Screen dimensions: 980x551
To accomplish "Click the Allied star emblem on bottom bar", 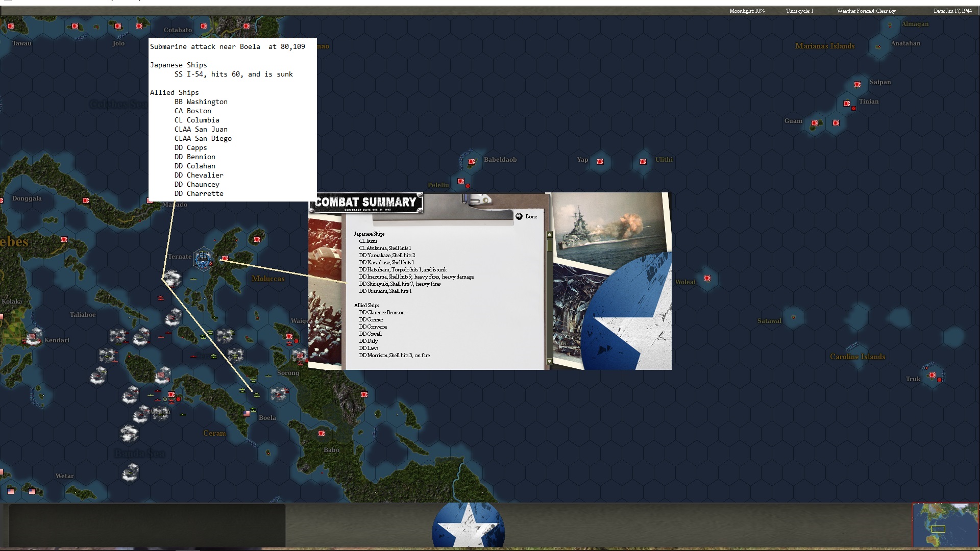I will pyautogui.click(x=468, y=527).
